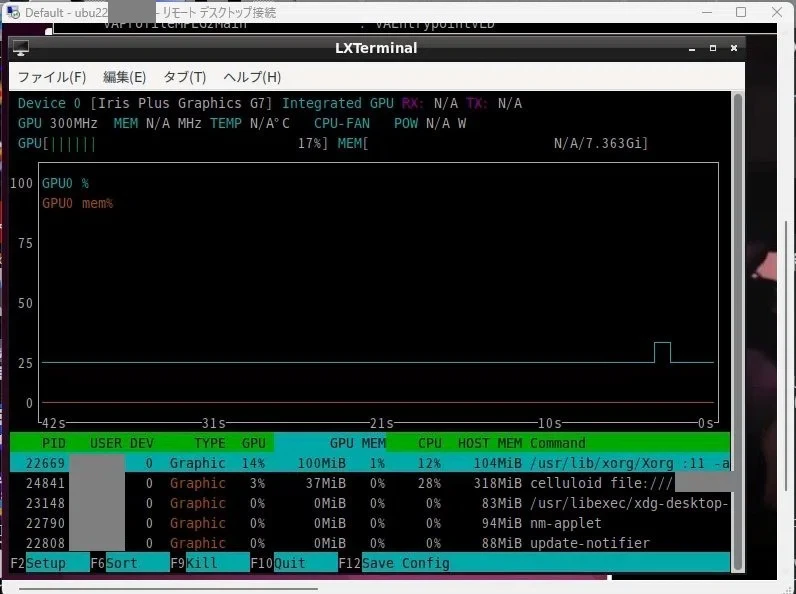The height and width of the screenshot is (594, 796).
Task: Click the GPU0 % legend label
Action: click(x=65, y=183)
